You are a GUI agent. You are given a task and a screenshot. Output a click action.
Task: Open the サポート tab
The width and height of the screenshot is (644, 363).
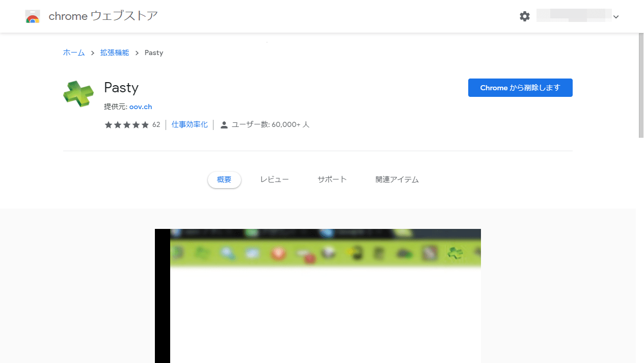tap(332, 179)
